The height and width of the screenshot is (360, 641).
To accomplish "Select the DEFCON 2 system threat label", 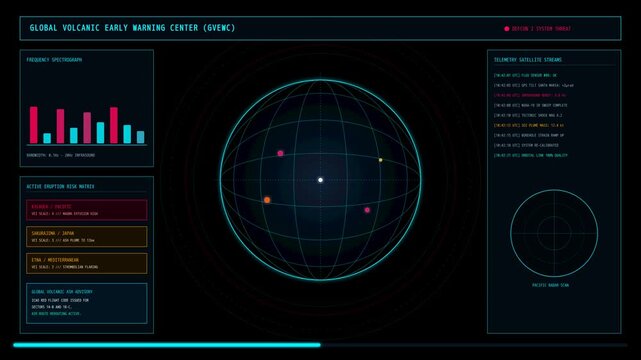I will tap(541, 29).
